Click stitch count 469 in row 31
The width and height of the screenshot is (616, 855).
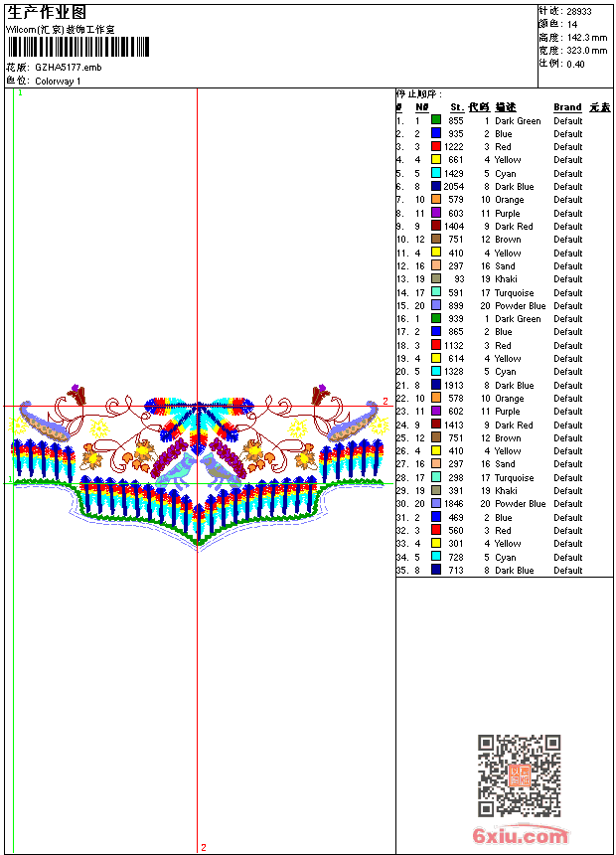[456, 517]
